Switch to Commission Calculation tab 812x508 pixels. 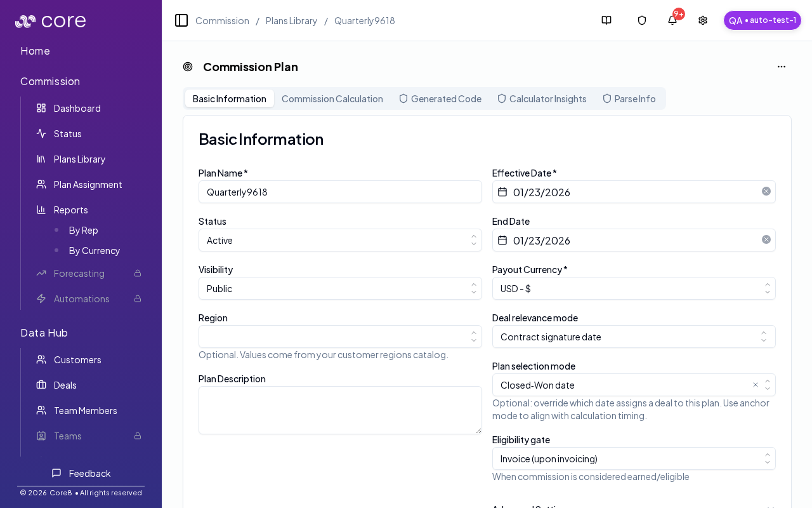[332, 98]
